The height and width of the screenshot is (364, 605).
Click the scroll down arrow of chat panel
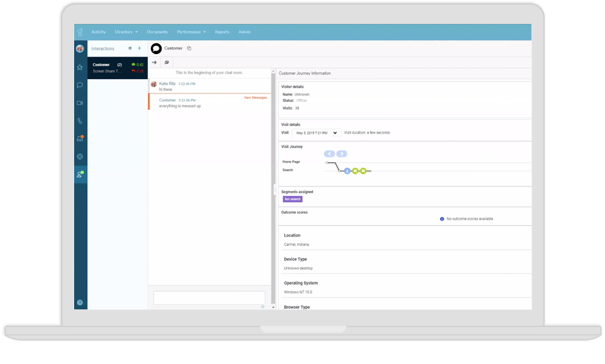pos(273,308)
